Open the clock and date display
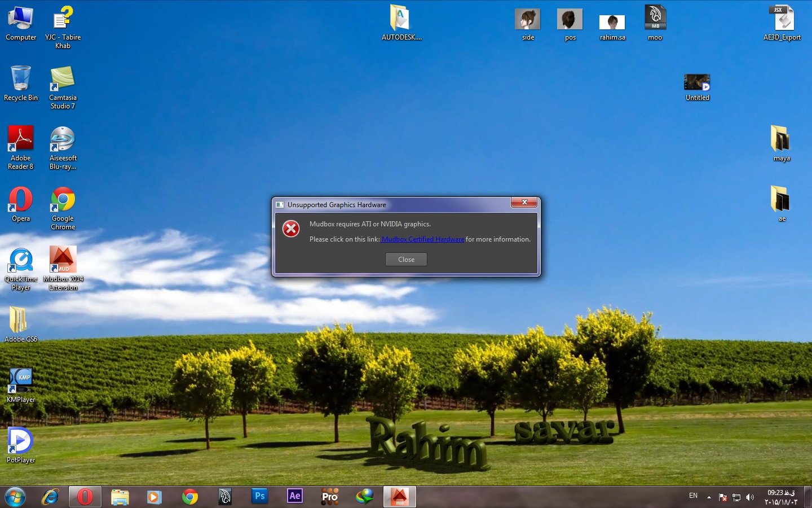The width and height of the screenshot is (812, 508). point(781,497)
